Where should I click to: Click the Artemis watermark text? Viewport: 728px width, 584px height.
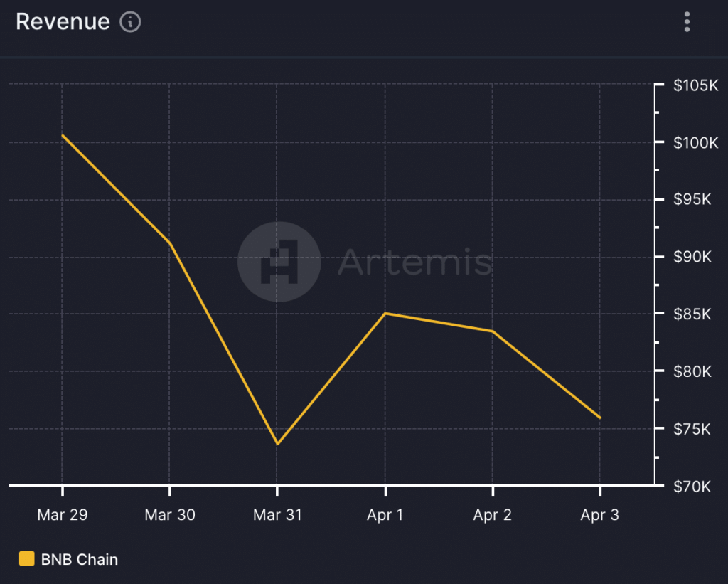pyautogui.click(x=415, y=262)
